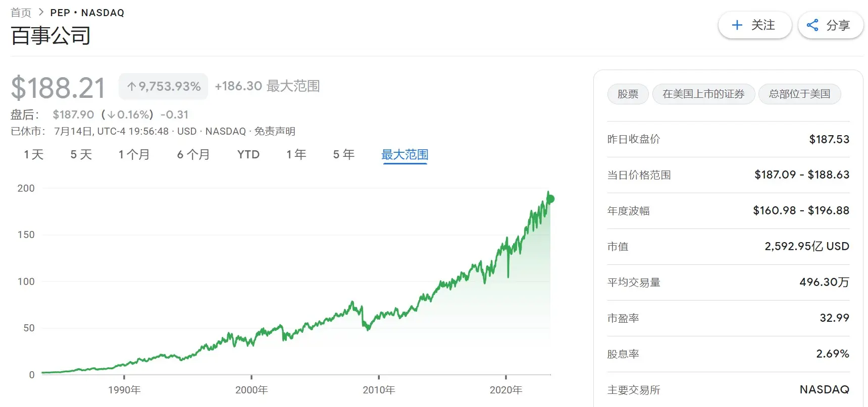Click the 50 y-axis label
868x407 pixels.
pos(29,328)
